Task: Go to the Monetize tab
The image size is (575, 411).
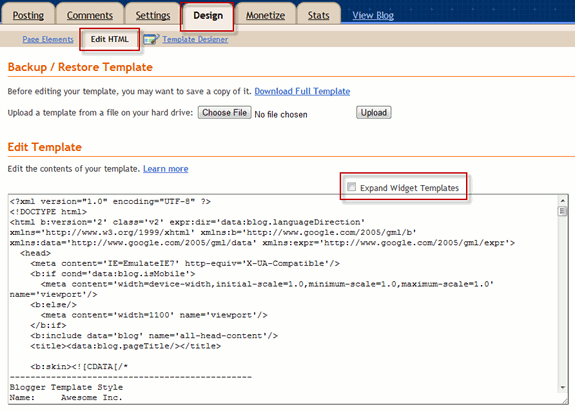Action: click(x=265, y=15)
